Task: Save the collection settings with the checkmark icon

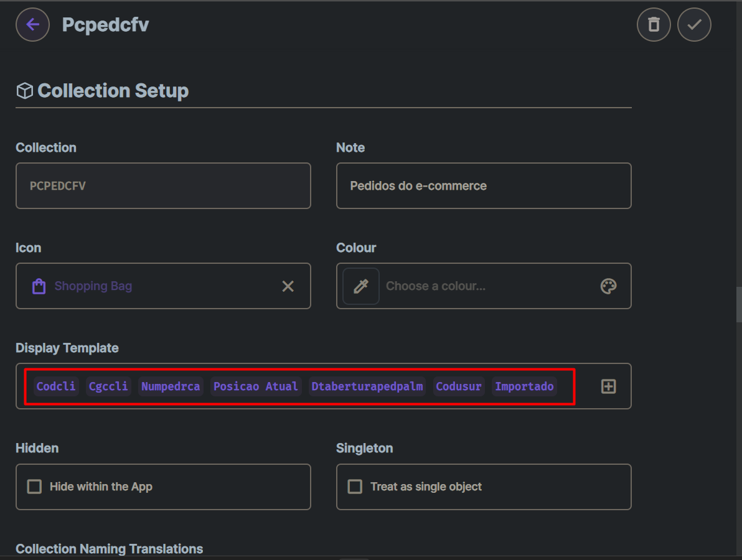Action: click(x=694, y=24)
